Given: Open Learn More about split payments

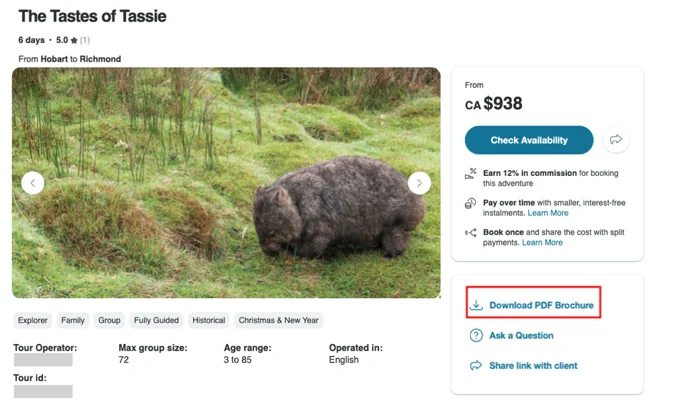Looking at the screenshot, I should [x=542, y=242].
